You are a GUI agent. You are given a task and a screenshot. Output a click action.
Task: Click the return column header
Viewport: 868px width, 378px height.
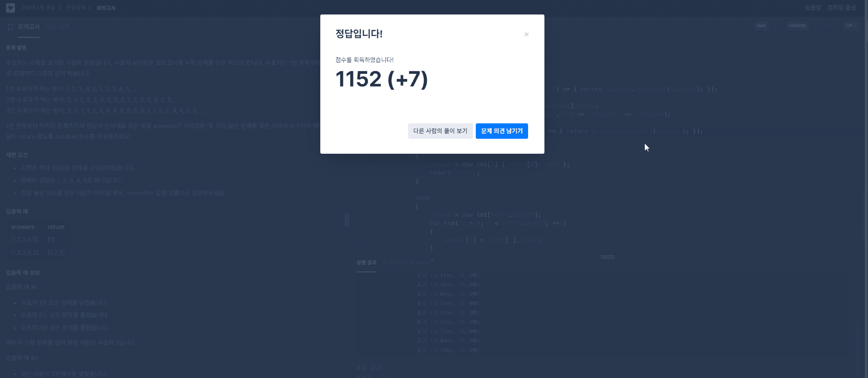coord(56,227)
